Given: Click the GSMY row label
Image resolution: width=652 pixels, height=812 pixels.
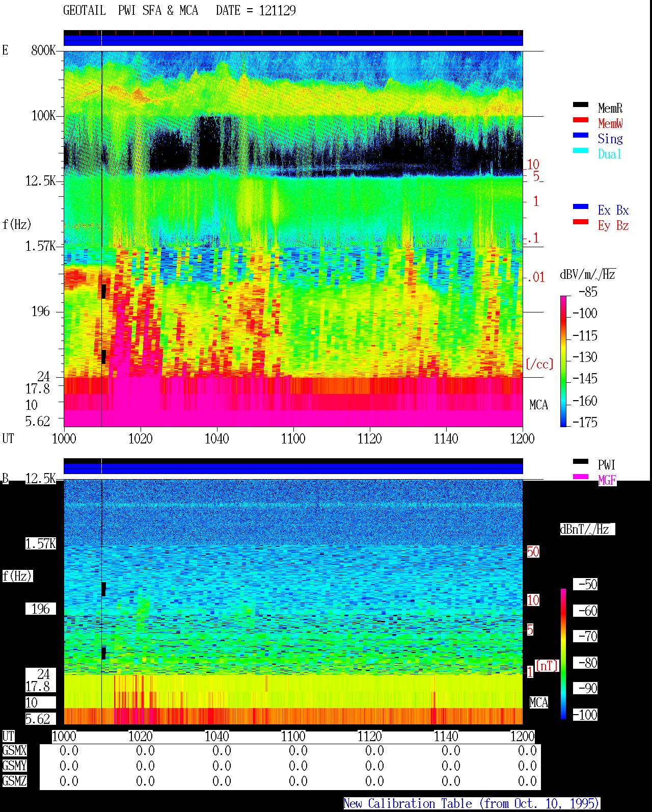Looking at the screenshot, I should tap(14, 766).
